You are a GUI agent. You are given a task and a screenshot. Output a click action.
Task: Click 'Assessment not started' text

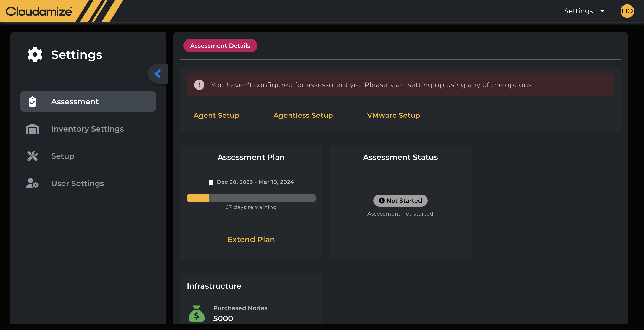(400, 214)
